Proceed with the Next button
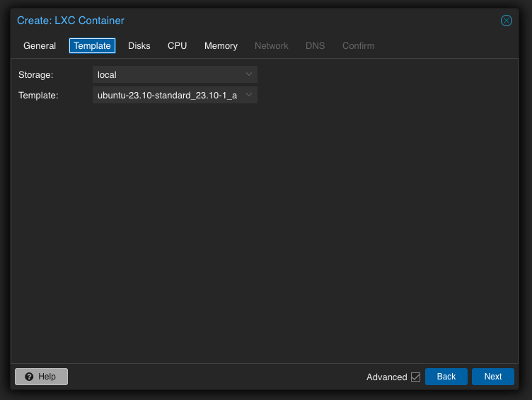The width and height of the screenshot is (532, 400). [493, 377]
